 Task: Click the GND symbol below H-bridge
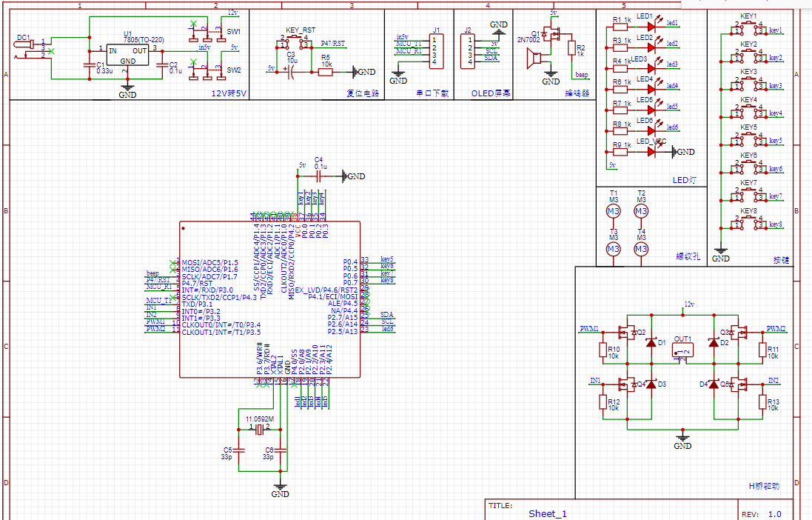(x=682, y=441)
